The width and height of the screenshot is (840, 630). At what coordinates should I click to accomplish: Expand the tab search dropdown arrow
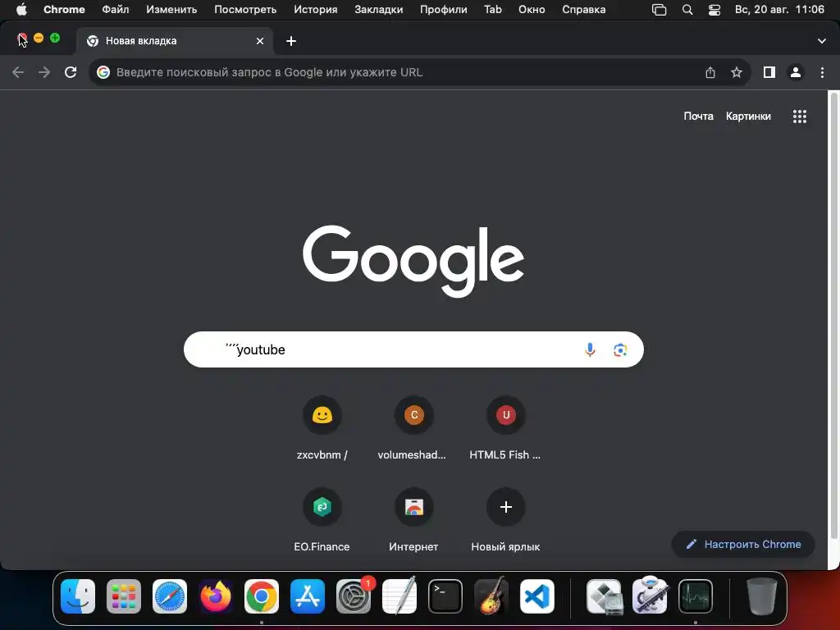pyautogui.click(x=822, y=41)
